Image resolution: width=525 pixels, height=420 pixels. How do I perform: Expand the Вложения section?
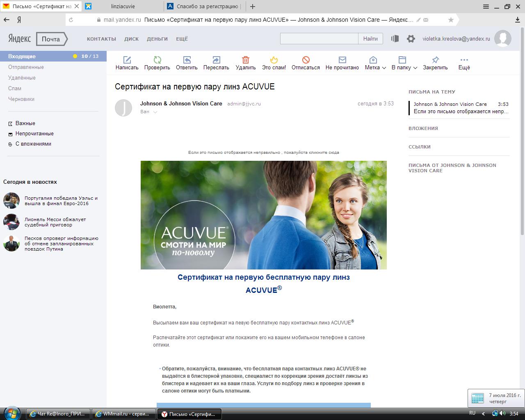423,128
